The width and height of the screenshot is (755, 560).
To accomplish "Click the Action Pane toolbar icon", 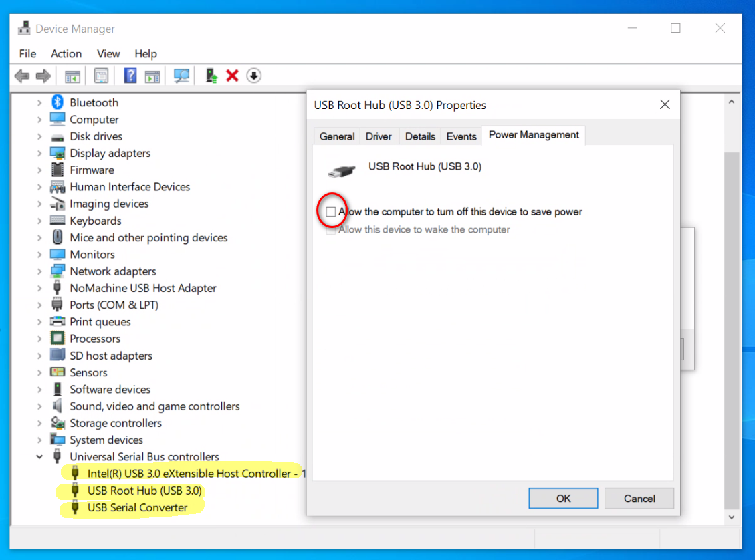I will click(x=152, y=76).
